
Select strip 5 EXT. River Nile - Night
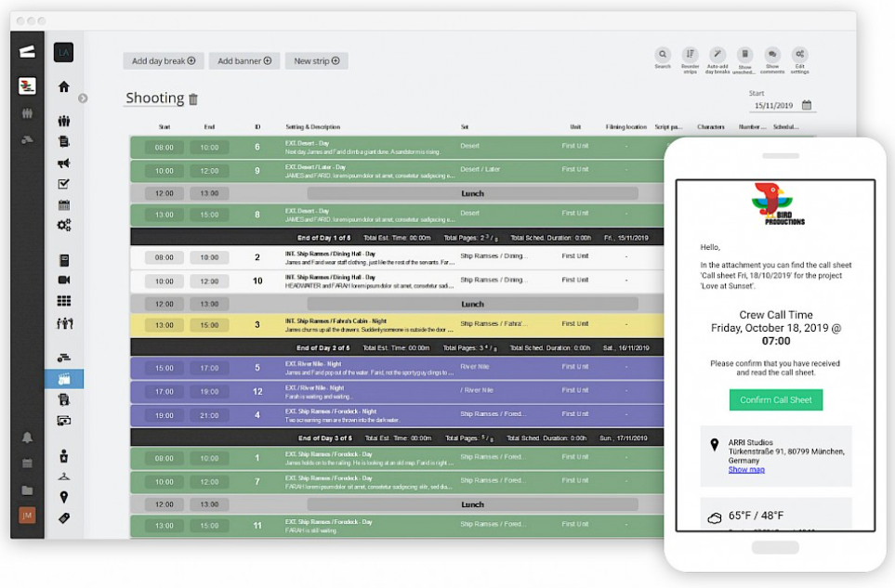click(x=397, y=369)
